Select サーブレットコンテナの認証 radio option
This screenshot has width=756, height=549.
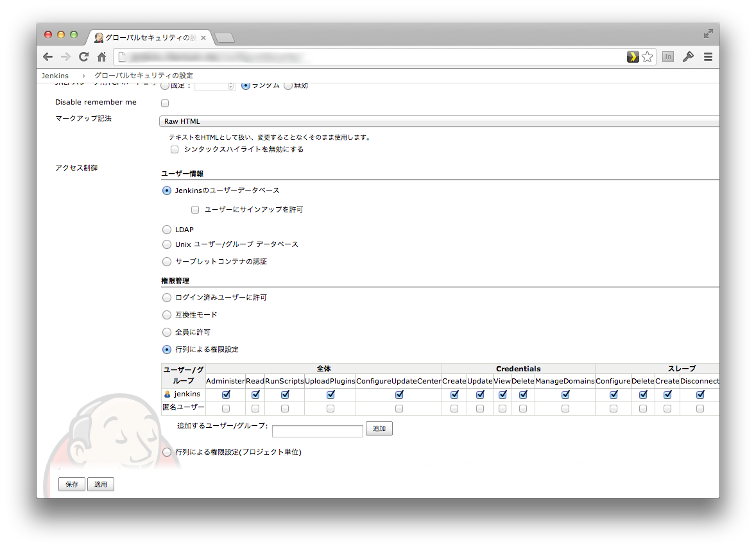pos(167,262)
